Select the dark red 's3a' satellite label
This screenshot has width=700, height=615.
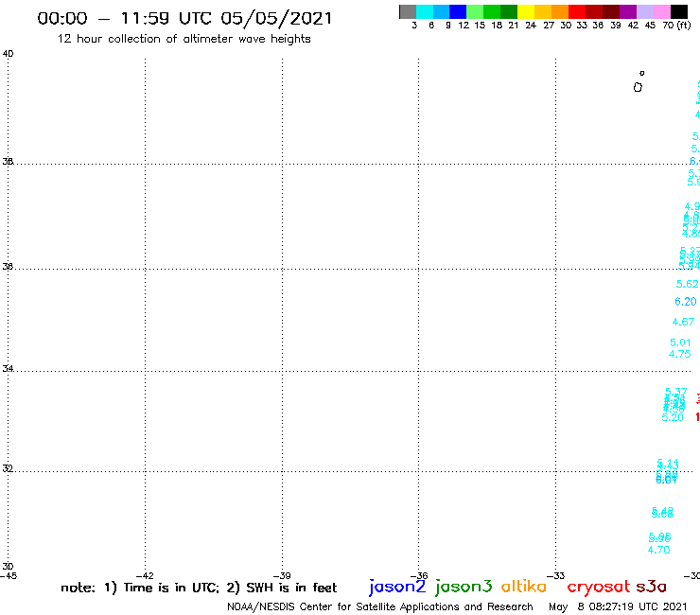[x=651, y=586]
